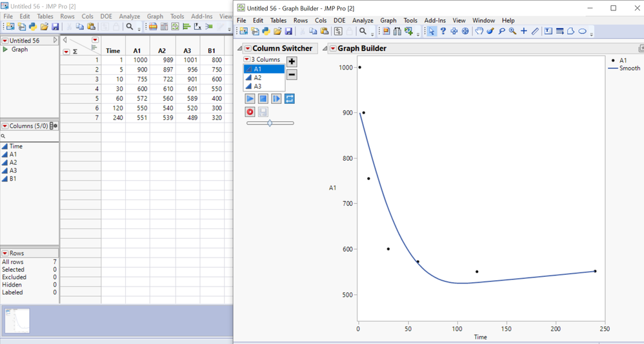Start Column Switcher animation with play button
The height and width of the screenshot is (344, 644).
pyautogui.click(x=250, y=99)
